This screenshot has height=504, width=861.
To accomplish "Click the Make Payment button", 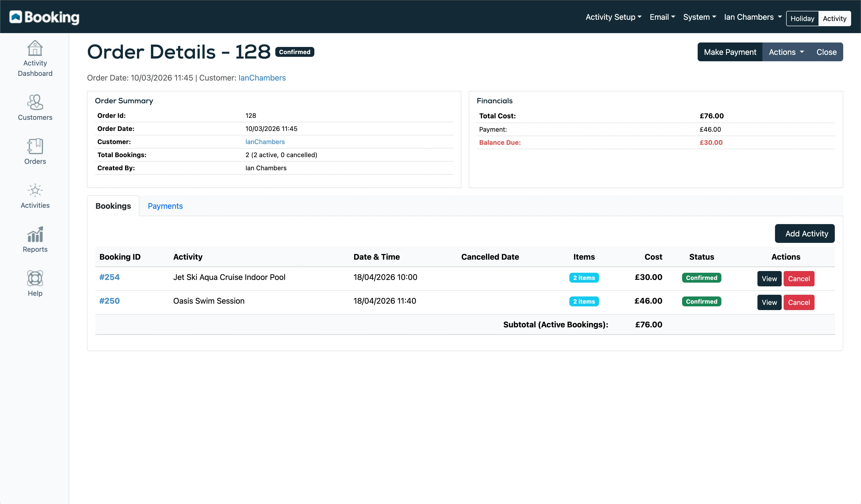I will pyautogui.click(x=730, y=52).
